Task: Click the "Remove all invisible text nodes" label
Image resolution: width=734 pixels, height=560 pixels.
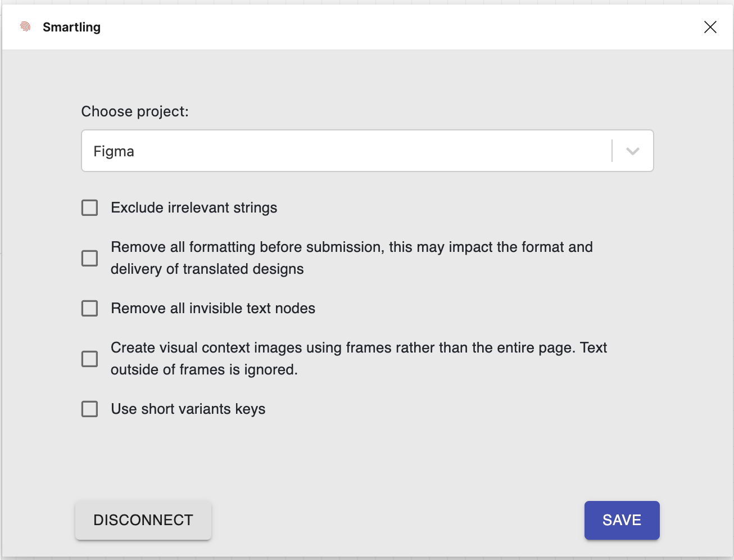Action: pyautogui.click(x=213, y=308)
